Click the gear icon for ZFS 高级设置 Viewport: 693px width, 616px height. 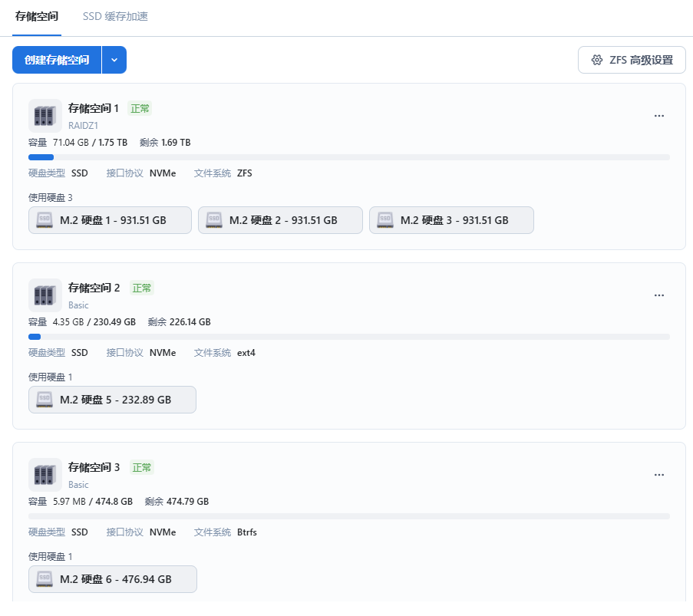(597, 60)
